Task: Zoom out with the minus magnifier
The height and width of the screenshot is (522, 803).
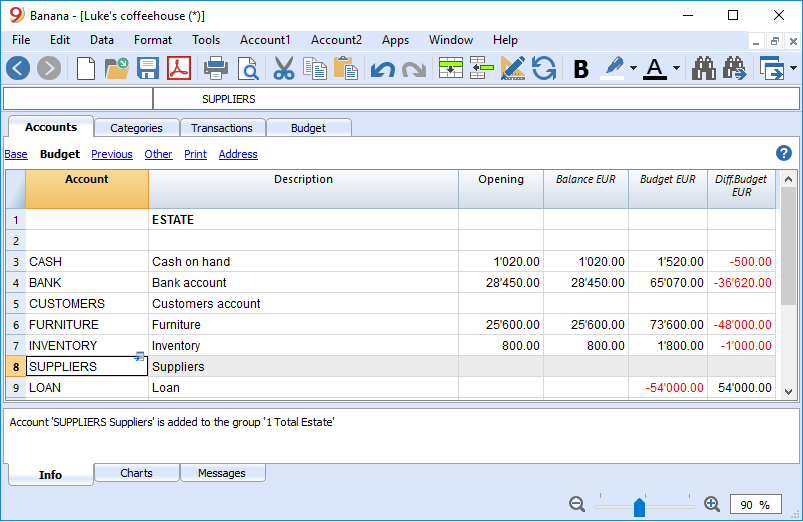Action: (x=577, y=504)
